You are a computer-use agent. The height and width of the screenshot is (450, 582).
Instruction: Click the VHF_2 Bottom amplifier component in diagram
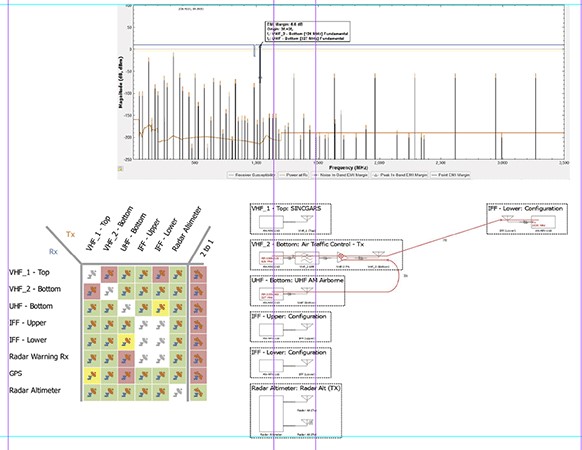point(341,257)
